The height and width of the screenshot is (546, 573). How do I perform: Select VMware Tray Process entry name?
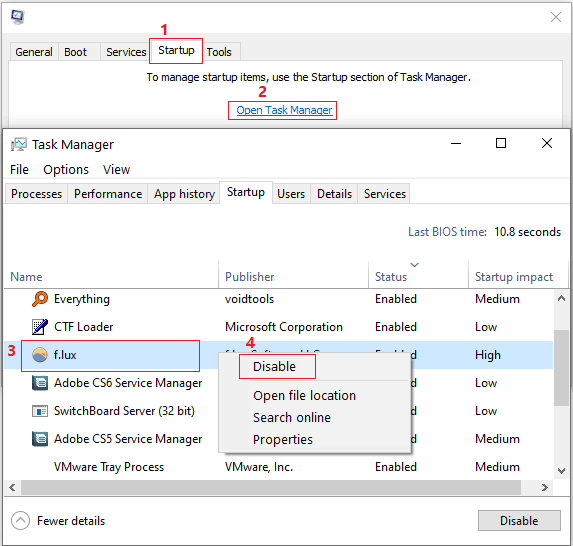(109, 467)
